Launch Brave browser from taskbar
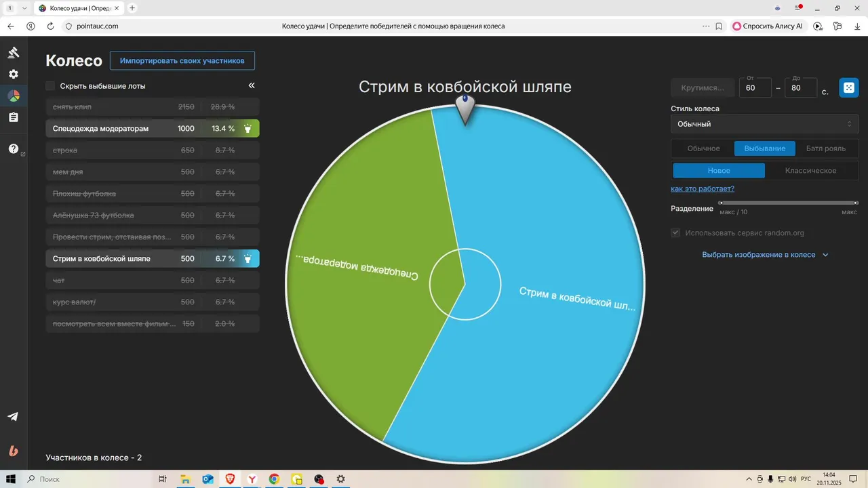868x488 pixels. (230, 479)
